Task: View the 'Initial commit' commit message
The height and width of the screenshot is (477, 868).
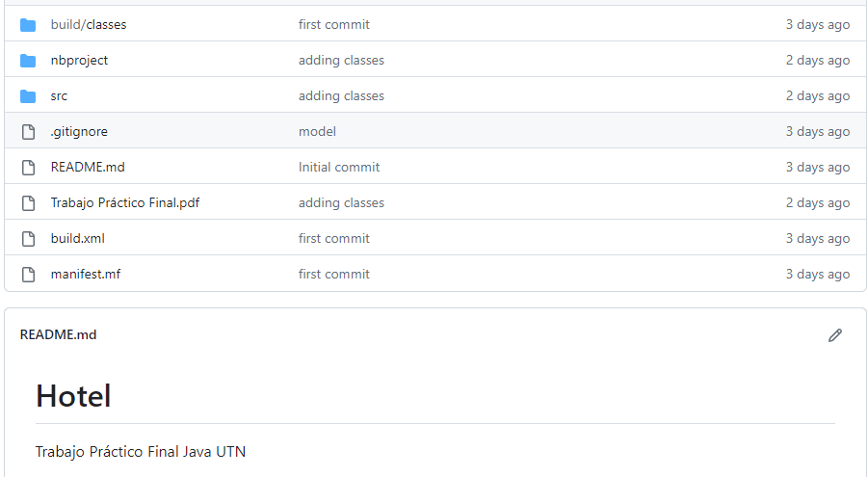Action: coord(339,168)
